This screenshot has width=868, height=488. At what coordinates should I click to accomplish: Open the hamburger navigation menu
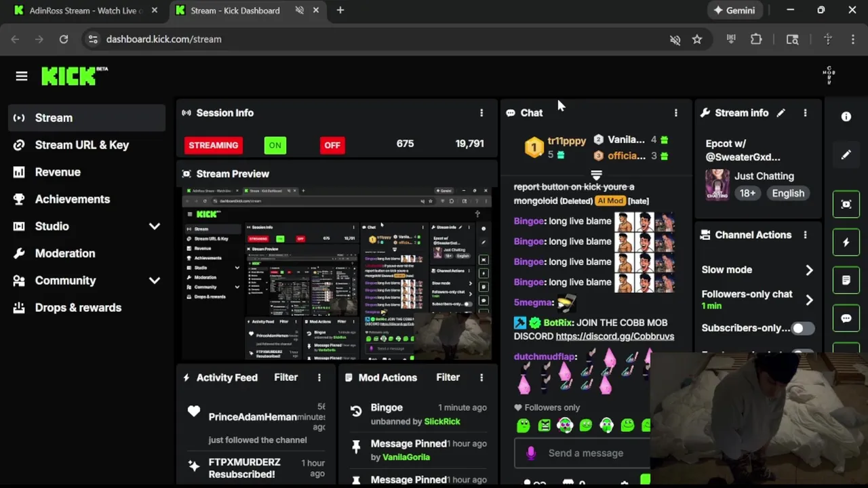pos(22,77)
